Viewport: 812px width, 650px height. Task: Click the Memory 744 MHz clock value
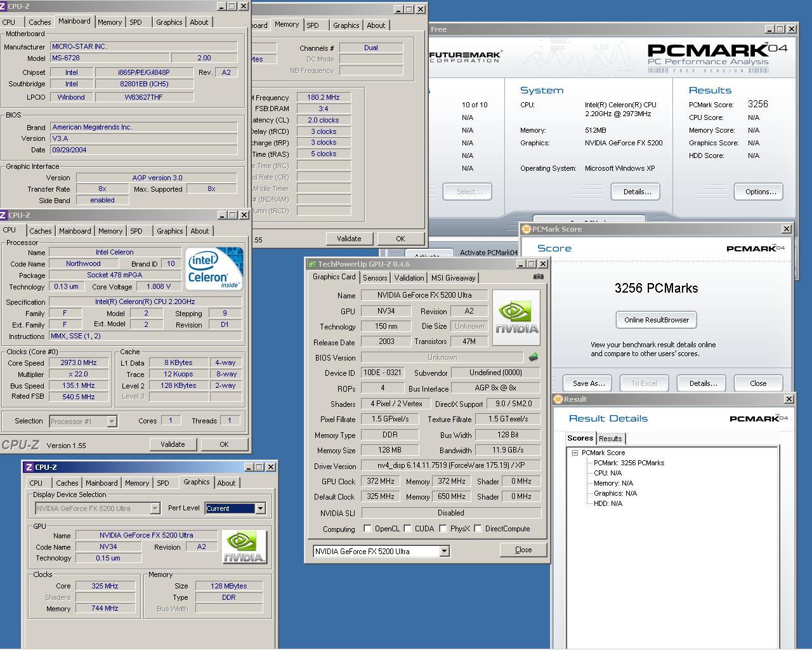105,608
